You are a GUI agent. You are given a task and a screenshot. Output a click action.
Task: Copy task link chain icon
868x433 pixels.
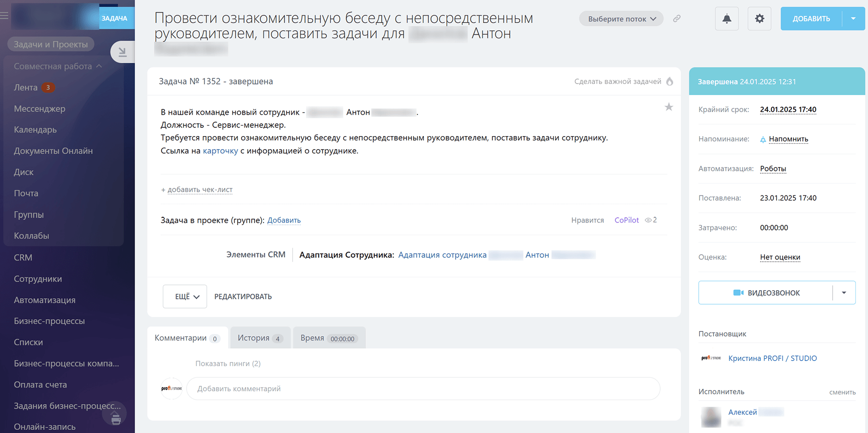677,18
